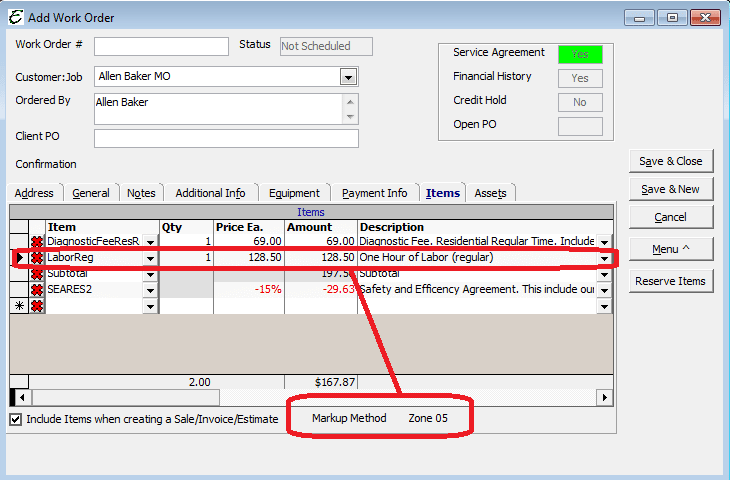Click the LaborReg current row pointer
The width and height of the screenshot is (730, 480).
coord(19,257)
